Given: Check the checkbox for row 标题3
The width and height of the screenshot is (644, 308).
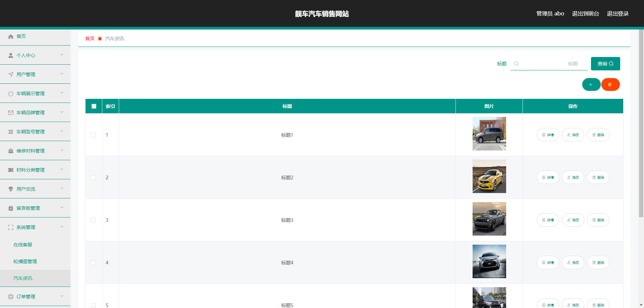Looking at the screenshot, I should [x=93, y=220].
